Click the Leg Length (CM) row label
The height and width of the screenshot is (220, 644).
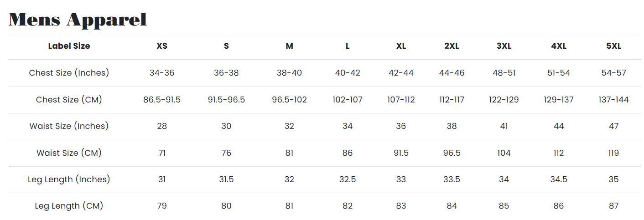(x=69, y=206)
